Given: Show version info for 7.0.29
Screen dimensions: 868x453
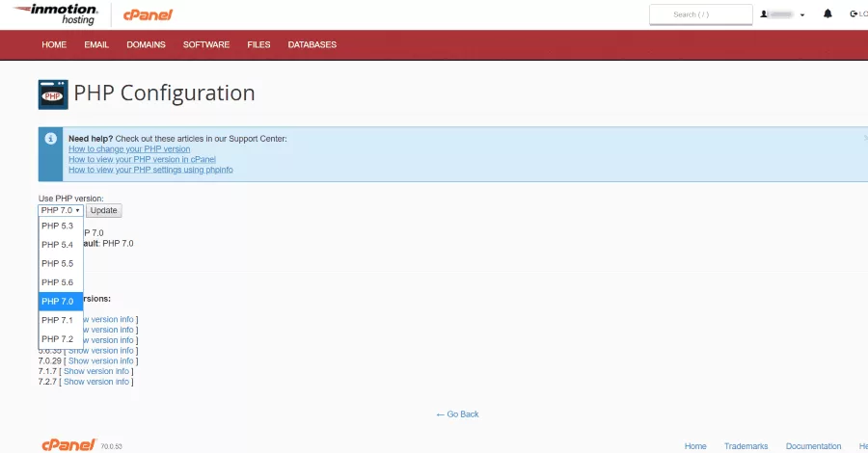Looking at the screenshot, I should (100, 360).
